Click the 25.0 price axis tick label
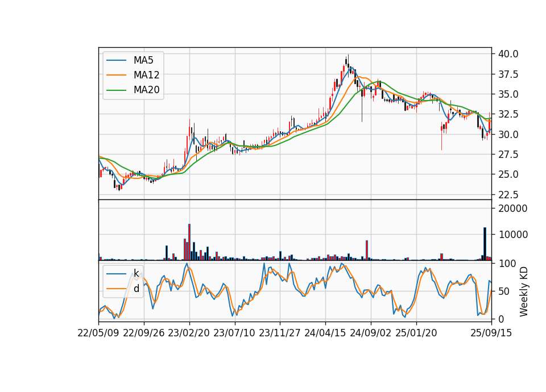Screen dimensions: 546x392 click(x=508, y=174)
